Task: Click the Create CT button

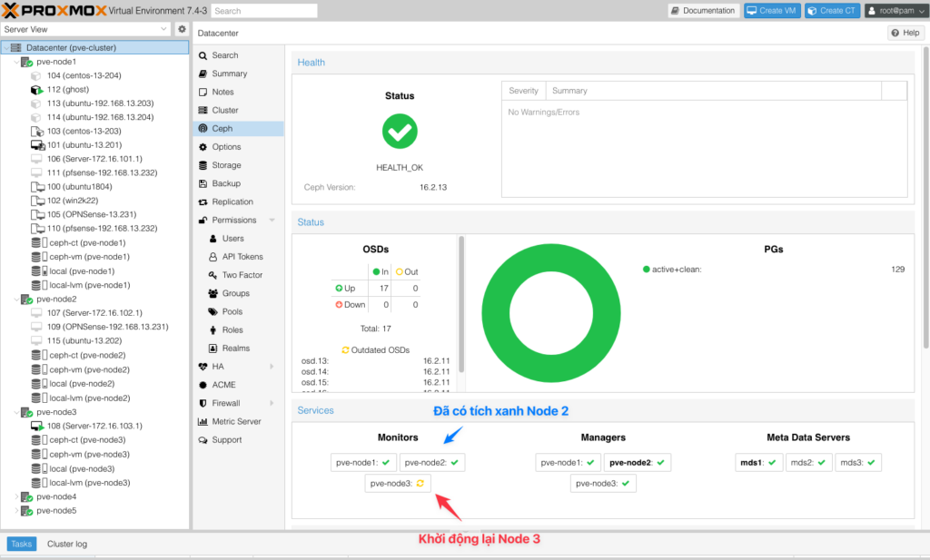Action: [x=832, y=11]
